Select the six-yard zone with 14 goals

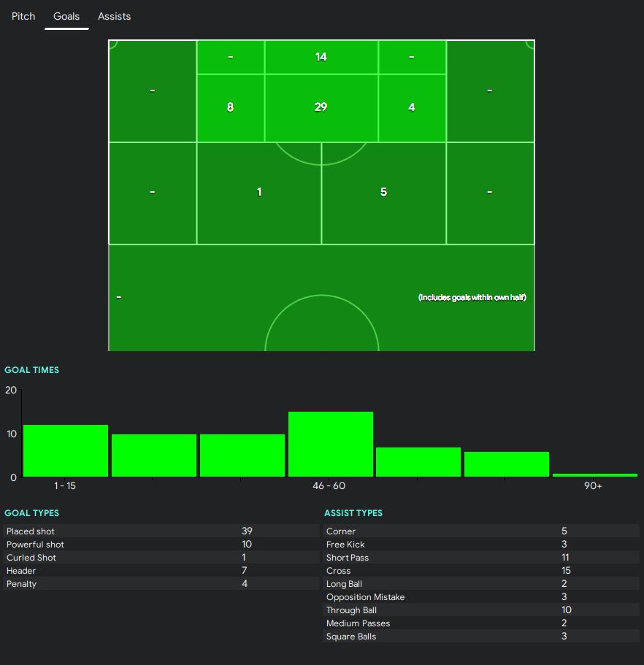[x=321, y=57]
